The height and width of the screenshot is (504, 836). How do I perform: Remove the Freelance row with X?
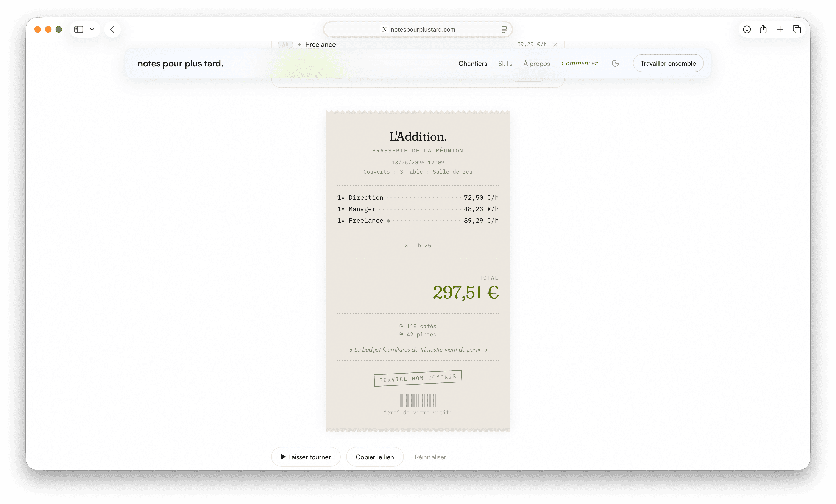[x=555, y=44]
